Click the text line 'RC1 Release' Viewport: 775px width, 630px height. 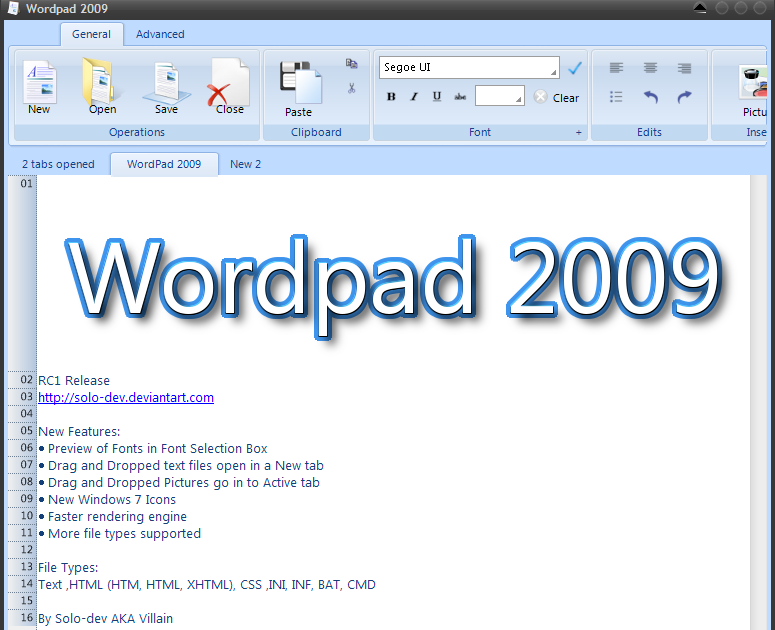pos(74,380)
